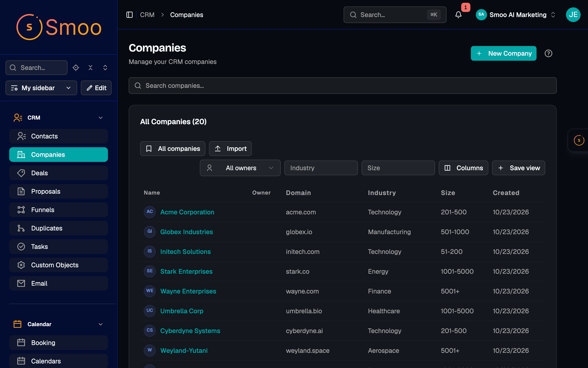Open Custom Objects in the sidebar
Viewport: 588px width, 368px height.
[x=59, y=265]
